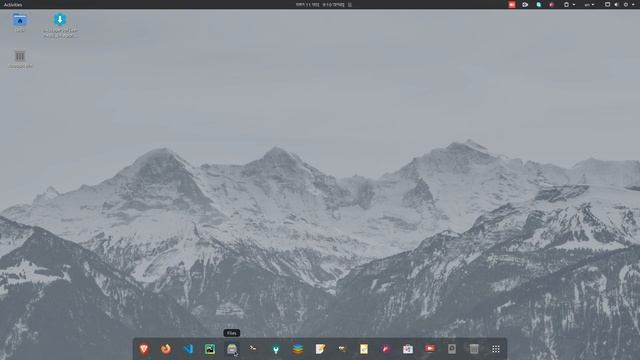Open Visual Studio Code from the dock
This screenshot has height=360, width=640.
(x=188, y=349)
